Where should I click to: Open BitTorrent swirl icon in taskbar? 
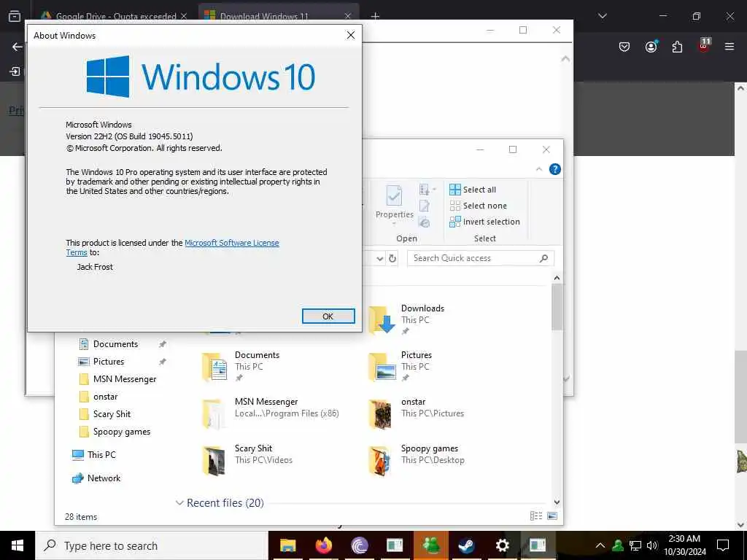click(359, 545)
